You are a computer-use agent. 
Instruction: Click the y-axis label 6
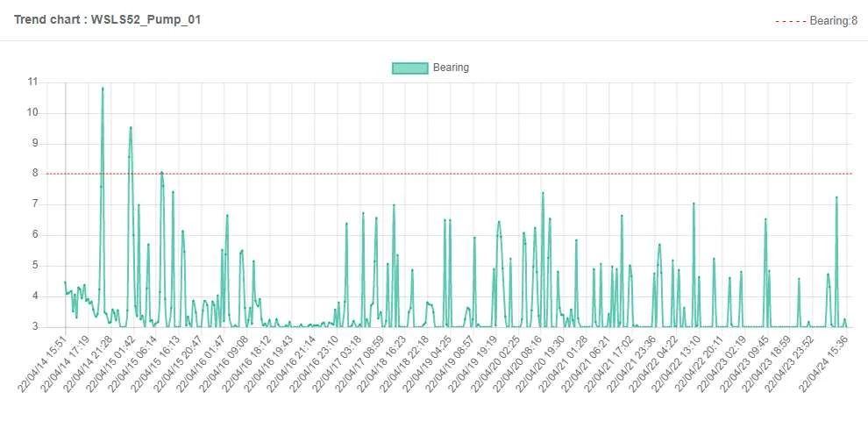(35, 234)
